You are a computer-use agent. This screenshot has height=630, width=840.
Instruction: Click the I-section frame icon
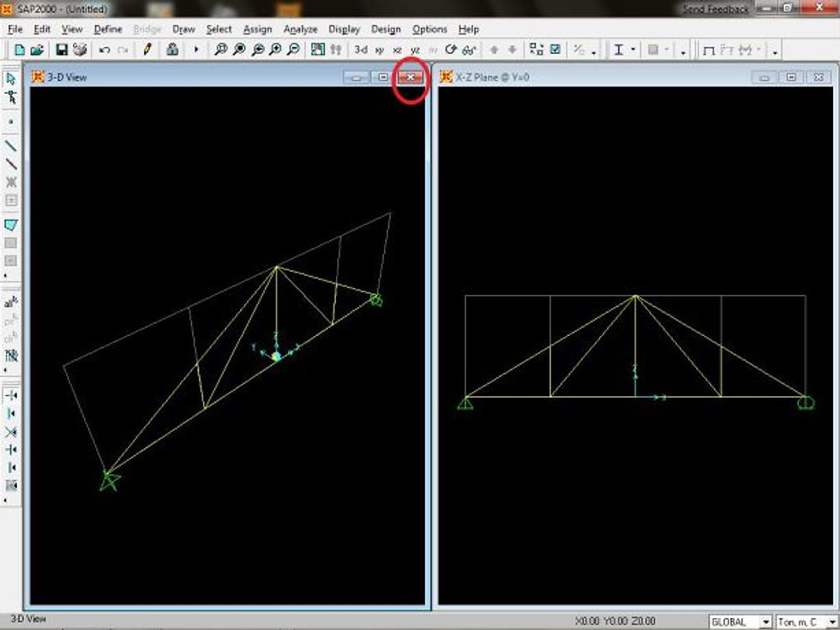coord(619,50)
